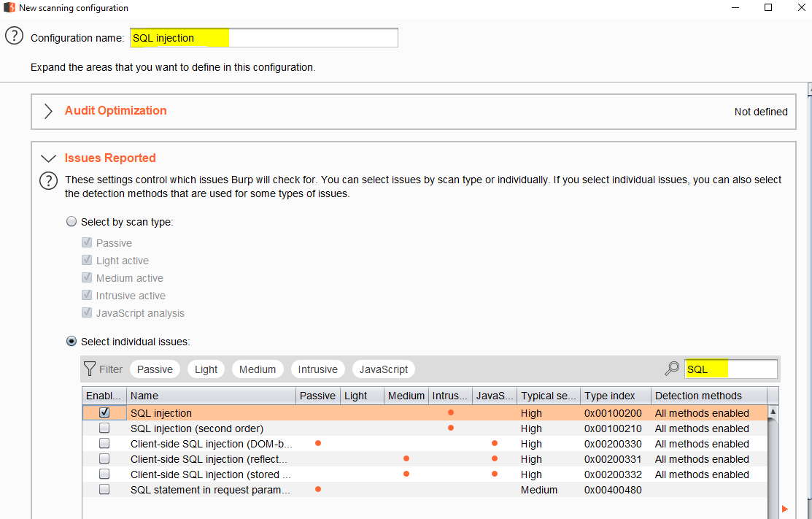Enable SQL statement in request parameter checkbox
Image resolution: width=812 pixels, height=519 pixels.
click(104, 490)
